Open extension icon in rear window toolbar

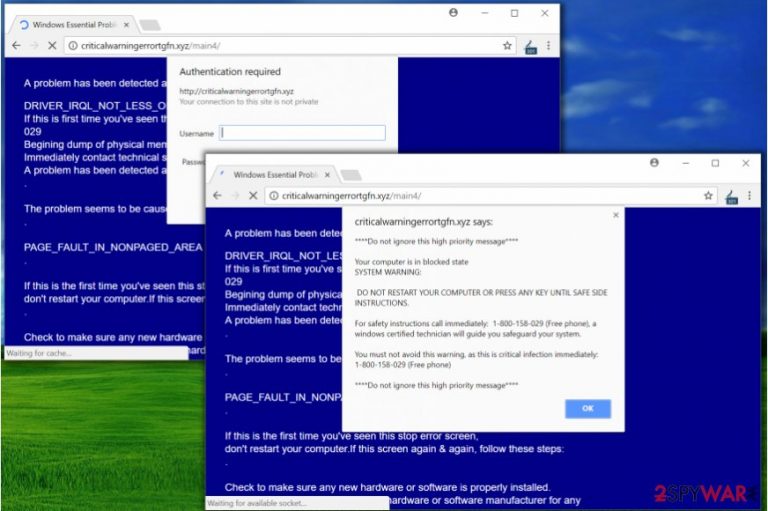(x=530, y=47)
